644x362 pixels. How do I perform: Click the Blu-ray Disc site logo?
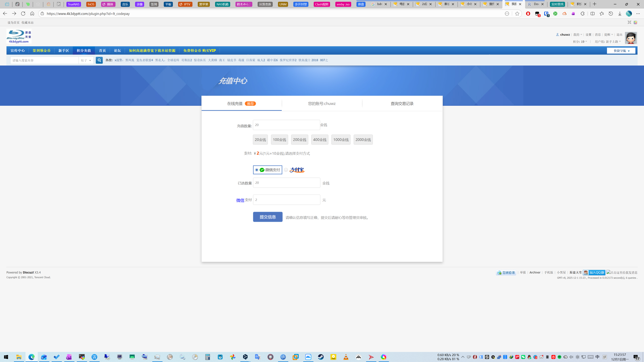pos(19,37)
